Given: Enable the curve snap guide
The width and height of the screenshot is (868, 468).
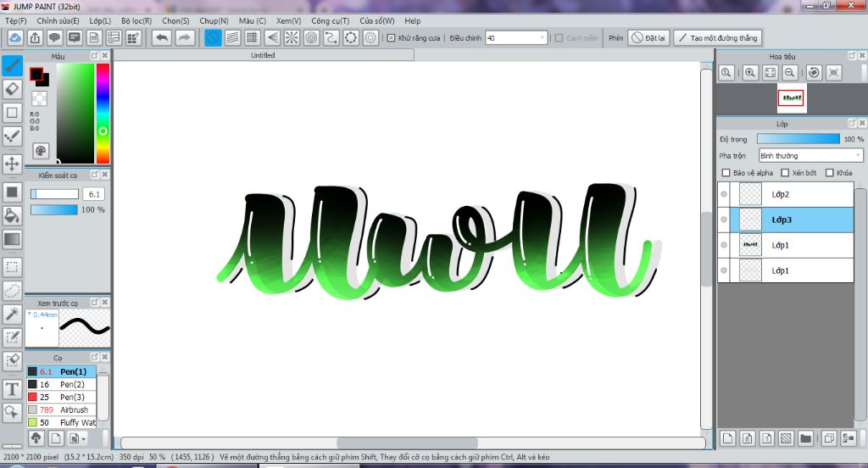Looking at the screenshot, I should (x=331, y=37).
